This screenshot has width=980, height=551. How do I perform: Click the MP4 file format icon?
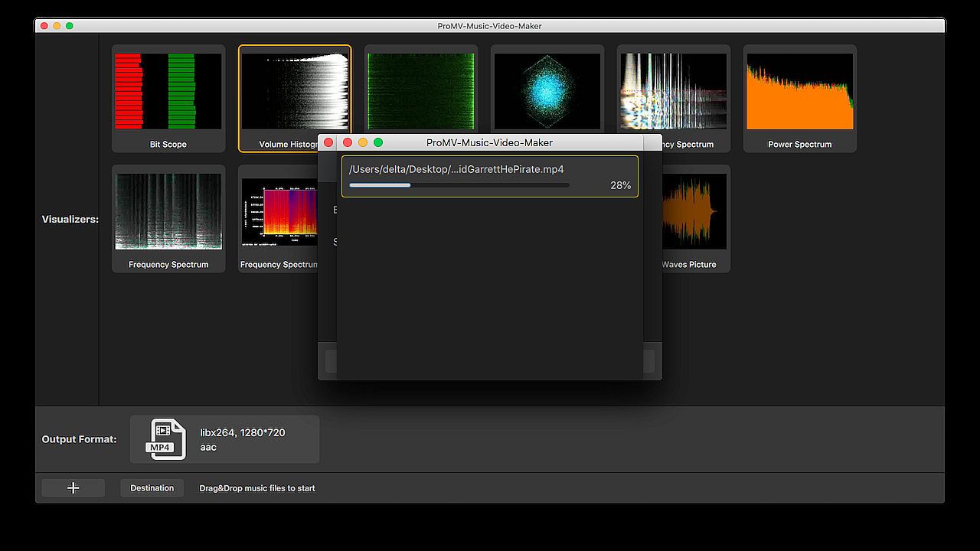(168, 439)
